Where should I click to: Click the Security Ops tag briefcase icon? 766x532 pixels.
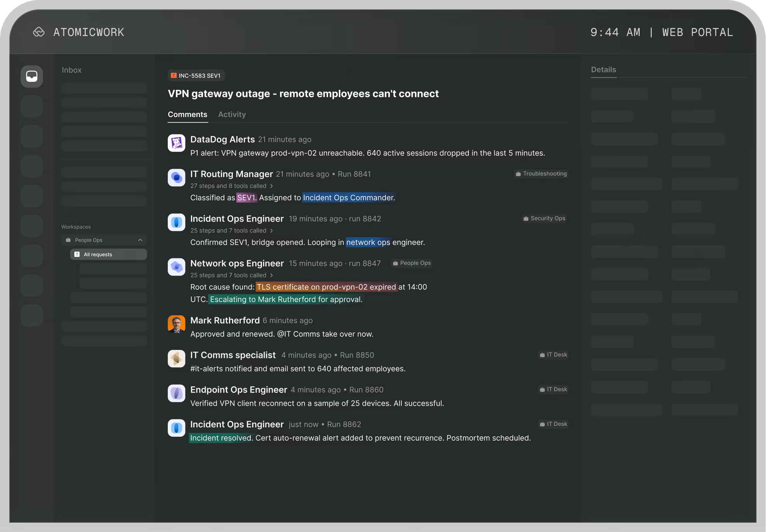526,219
